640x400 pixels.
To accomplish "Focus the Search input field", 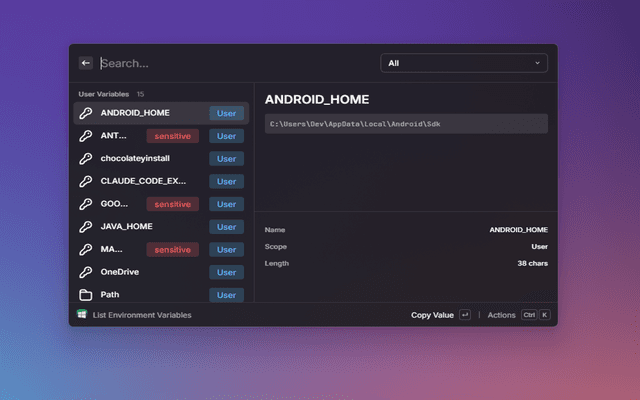I will pos(235,63).
